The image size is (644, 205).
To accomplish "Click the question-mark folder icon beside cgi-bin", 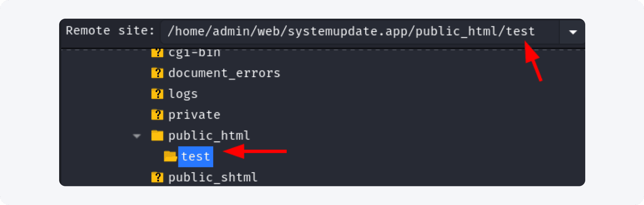I will point(157,53).
